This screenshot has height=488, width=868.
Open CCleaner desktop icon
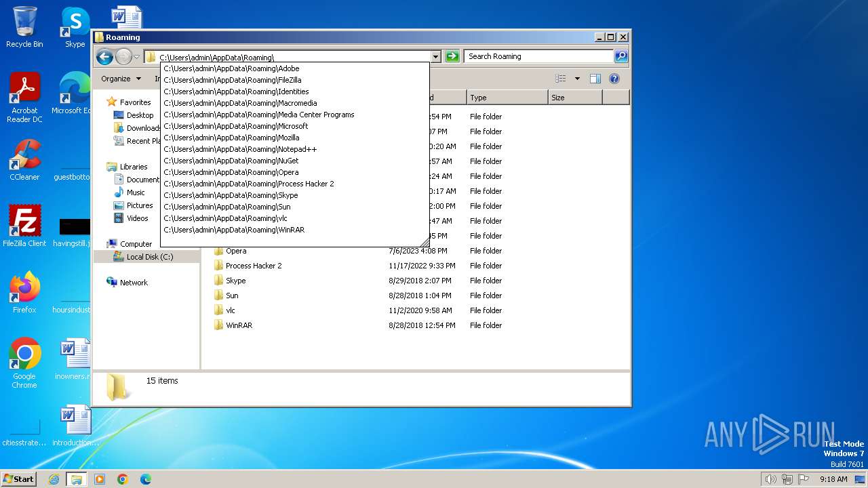(24, 160)
